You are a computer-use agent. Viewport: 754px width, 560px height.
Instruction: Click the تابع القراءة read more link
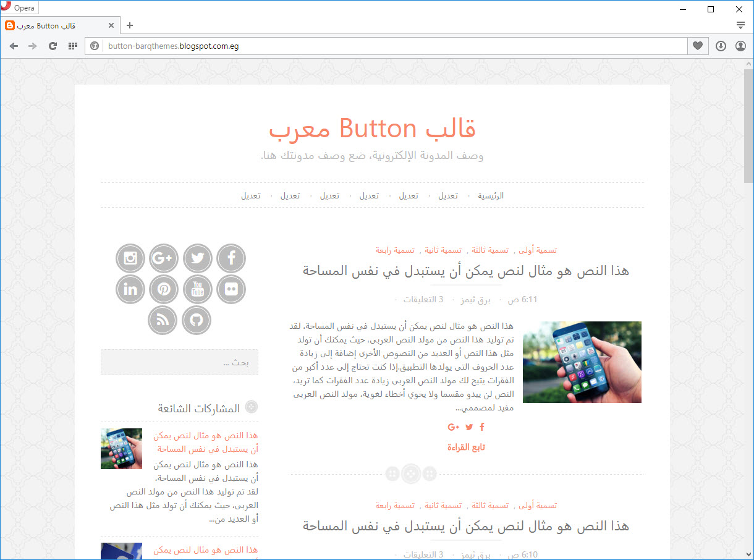[467, 448]
